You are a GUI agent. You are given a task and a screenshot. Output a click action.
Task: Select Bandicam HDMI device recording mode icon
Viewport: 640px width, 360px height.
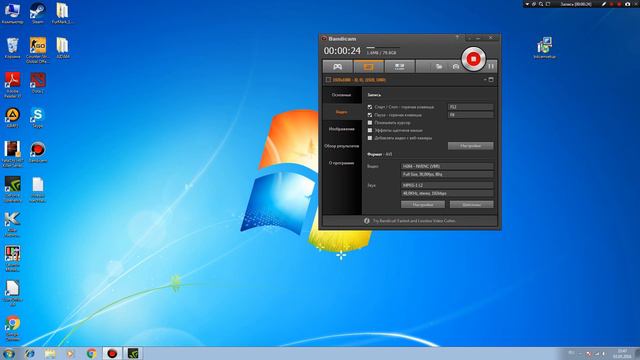(400, 67)
